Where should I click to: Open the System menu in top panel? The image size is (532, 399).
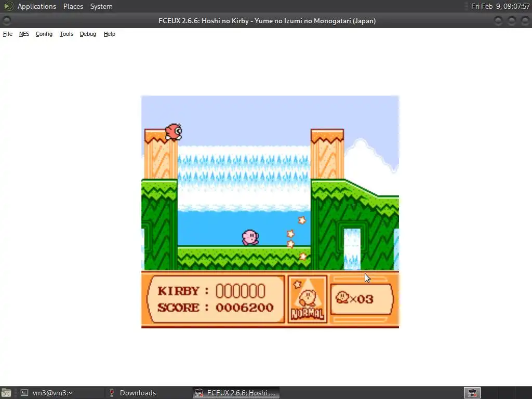(x=101, y=6)
